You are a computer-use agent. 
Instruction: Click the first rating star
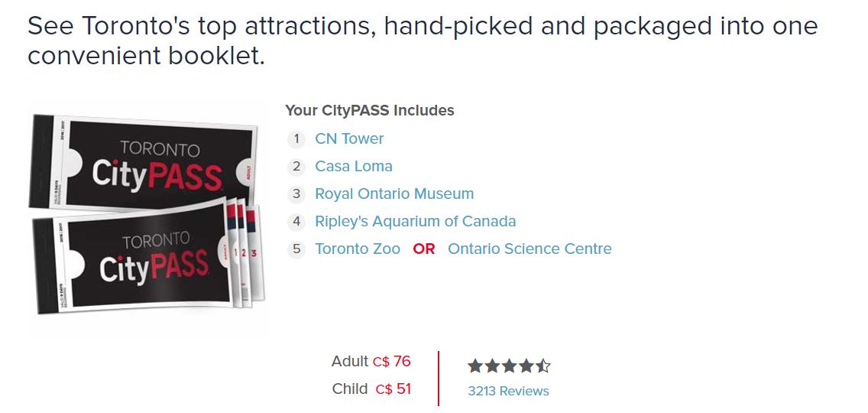(x=475, y=366)
